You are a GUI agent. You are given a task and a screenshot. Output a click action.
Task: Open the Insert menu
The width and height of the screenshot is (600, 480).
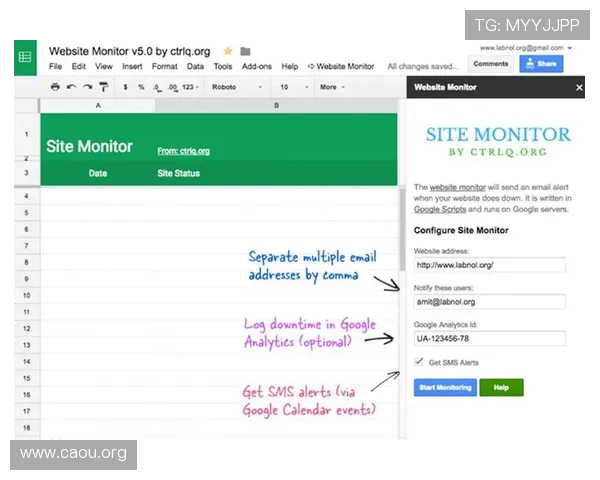(x=132, y=66)
